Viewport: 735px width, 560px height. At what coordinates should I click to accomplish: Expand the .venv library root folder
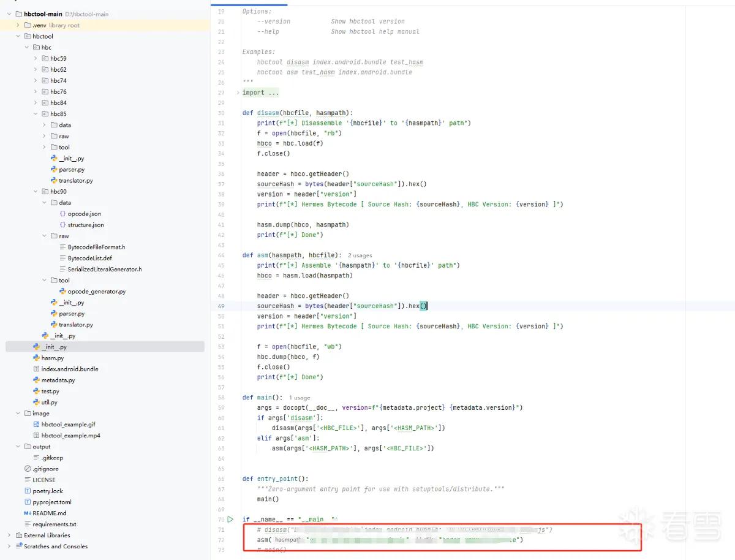click(x=18, y=25)
